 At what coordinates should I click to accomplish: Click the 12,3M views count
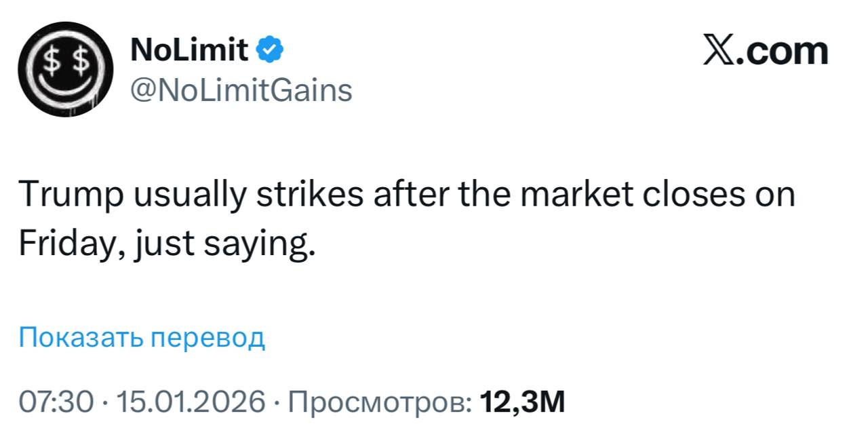[521, 402]
